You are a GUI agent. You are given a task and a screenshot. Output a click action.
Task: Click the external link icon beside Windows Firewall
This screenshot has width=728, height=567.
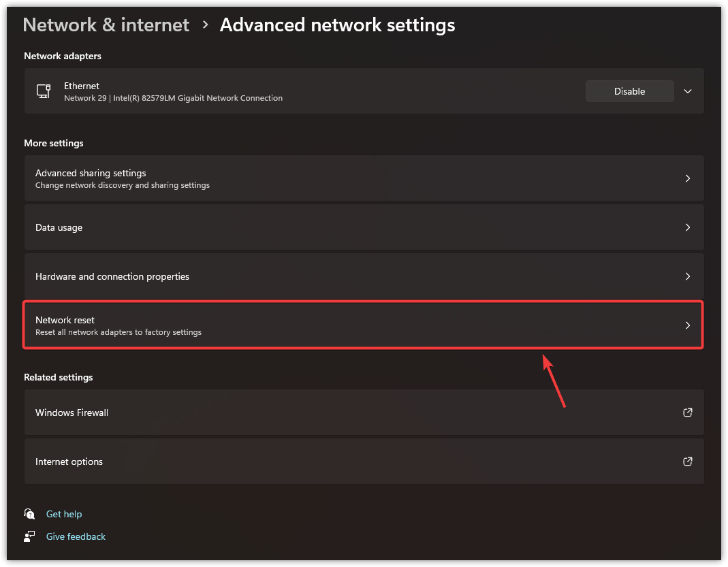(x=687, y=412)
